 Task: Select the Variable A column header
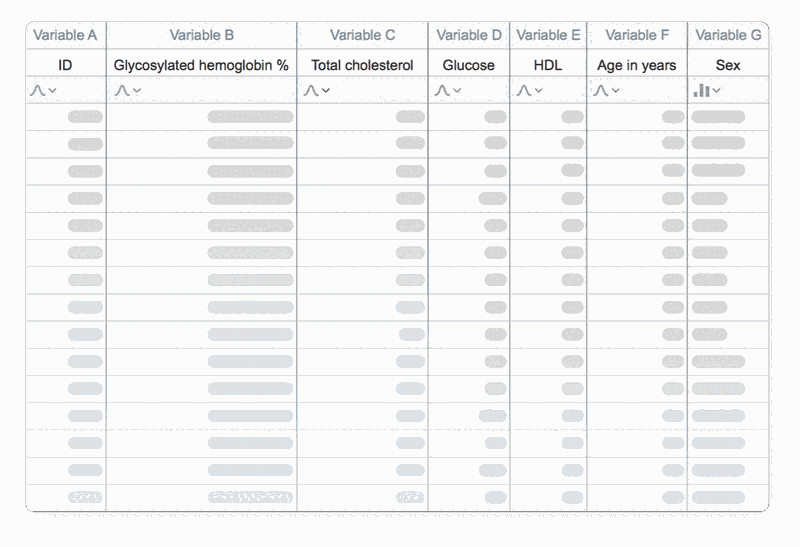tap(66, 35)
